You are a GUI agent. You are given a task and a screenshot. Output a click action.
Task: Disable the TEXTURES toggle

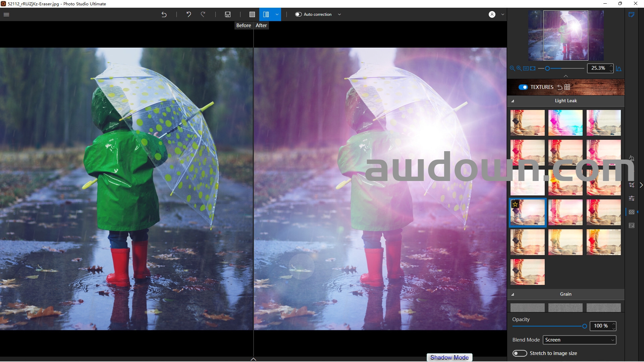pyautogui.click(x=523, y=87)
